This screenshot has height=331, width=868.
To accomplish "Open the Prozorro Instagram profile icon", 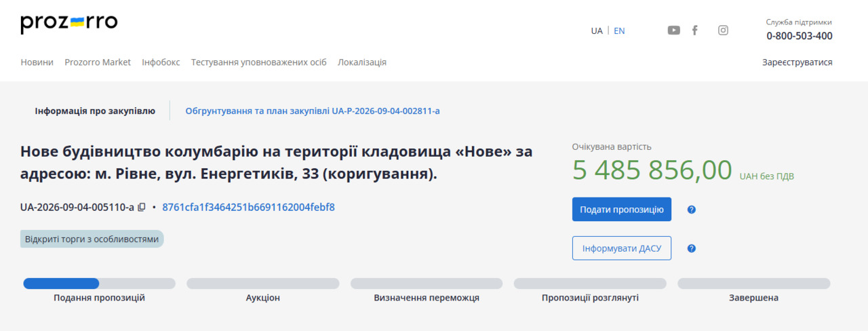I will coord(724,30).
